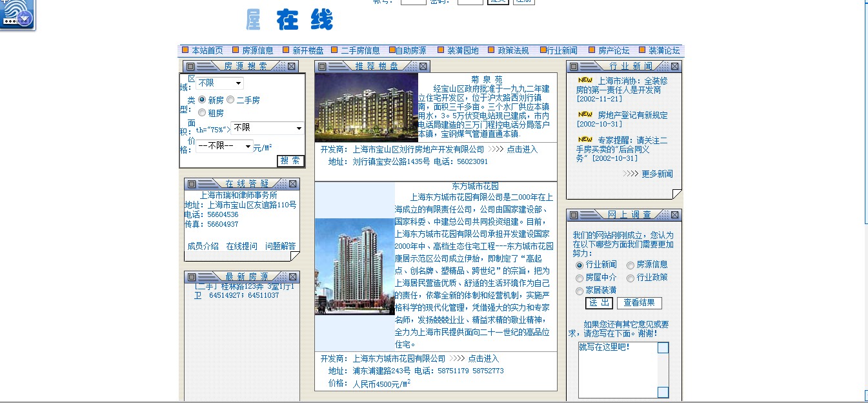Click the comment textarea's scroll-up arrow

tap(663, 348)
